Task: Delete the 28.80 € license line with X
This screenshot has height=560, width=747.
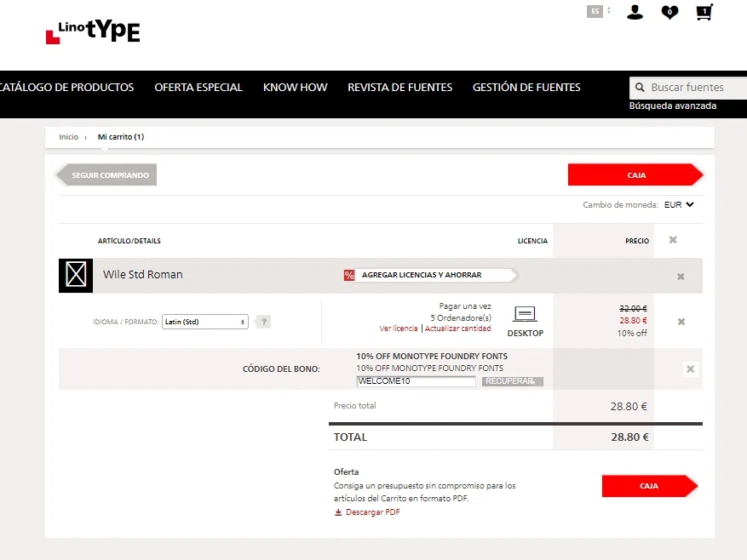Action: point(681,322)
